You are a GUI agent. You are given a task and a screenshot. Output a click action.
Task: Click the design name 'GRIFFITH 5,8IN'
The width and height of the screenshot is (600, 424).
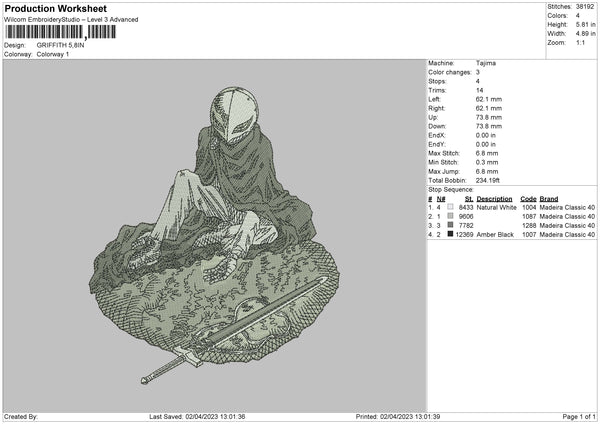point(60,45)
